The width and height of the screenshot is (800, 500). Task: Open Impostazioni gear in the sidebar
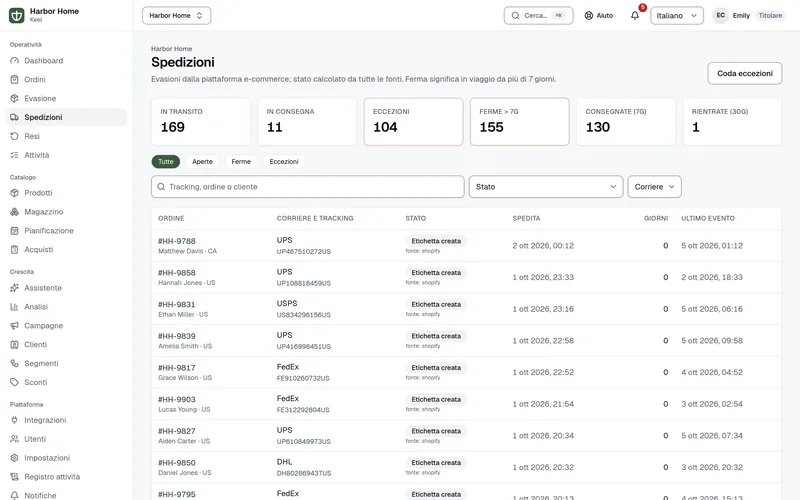pyautogui.click(x=14, y=458)
